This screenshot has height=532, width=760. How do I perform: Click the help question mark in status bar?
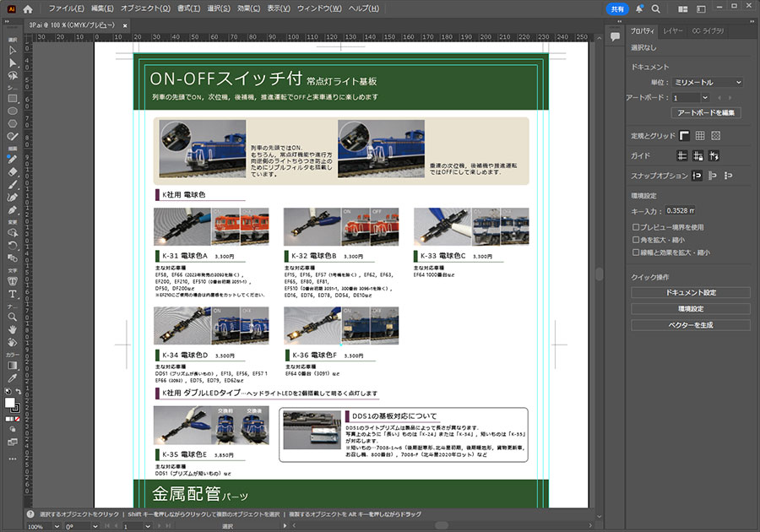(30, 514)
